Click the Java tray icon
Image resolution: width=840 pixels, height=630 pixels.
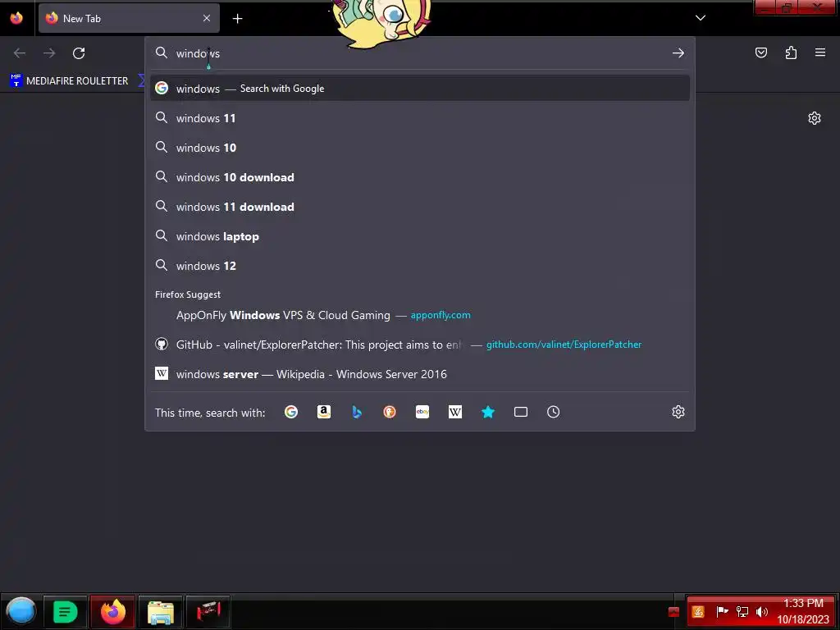pos(698,611)
